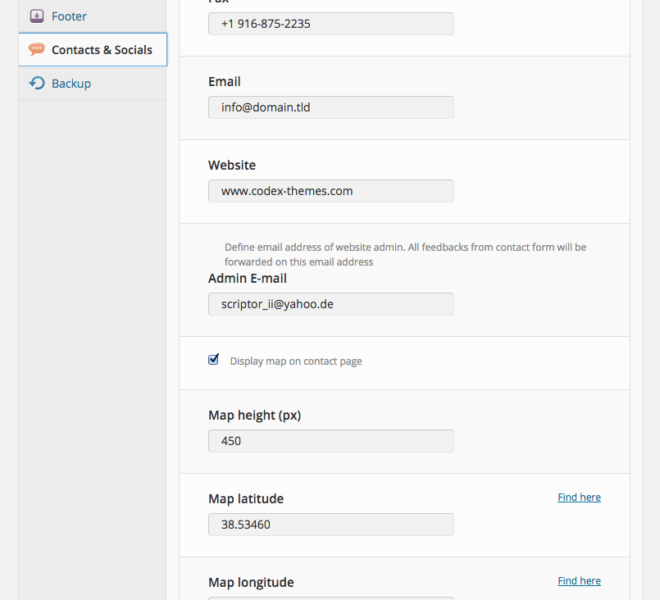Click the Map latitude field showing 38.53460

(x=330, y=524)
